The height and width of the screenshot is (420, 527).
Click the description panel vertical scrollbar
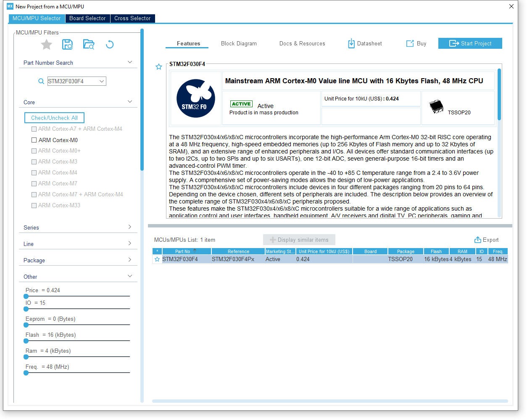(x=499, y=95)
